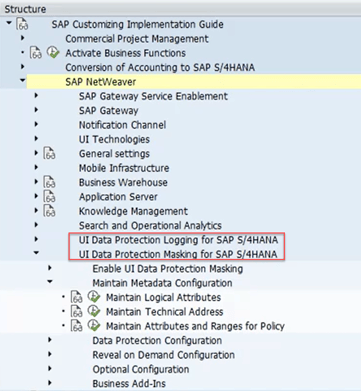Select the UI Technologies entry
Viewport: 361px width, 391px height.
[114, 139]
